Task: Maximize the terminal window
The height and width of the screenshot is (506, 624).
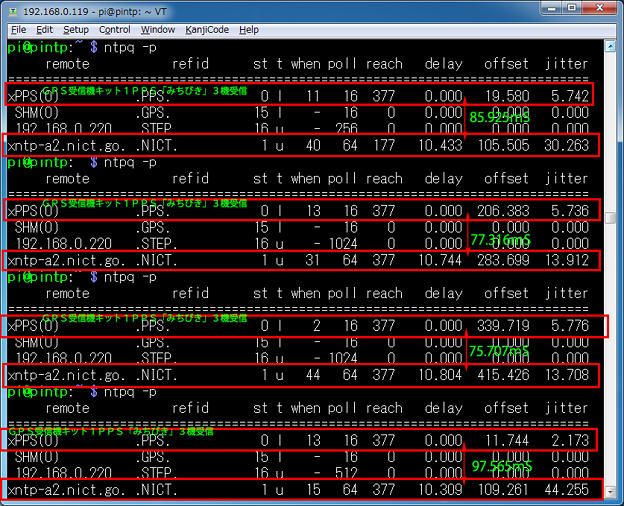Action: click(571, 8)
